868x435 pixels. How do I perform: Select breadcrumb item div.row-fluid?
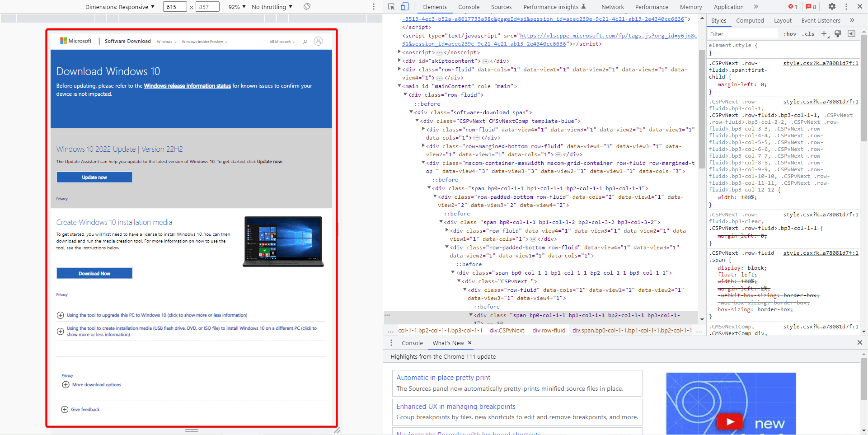549,331
